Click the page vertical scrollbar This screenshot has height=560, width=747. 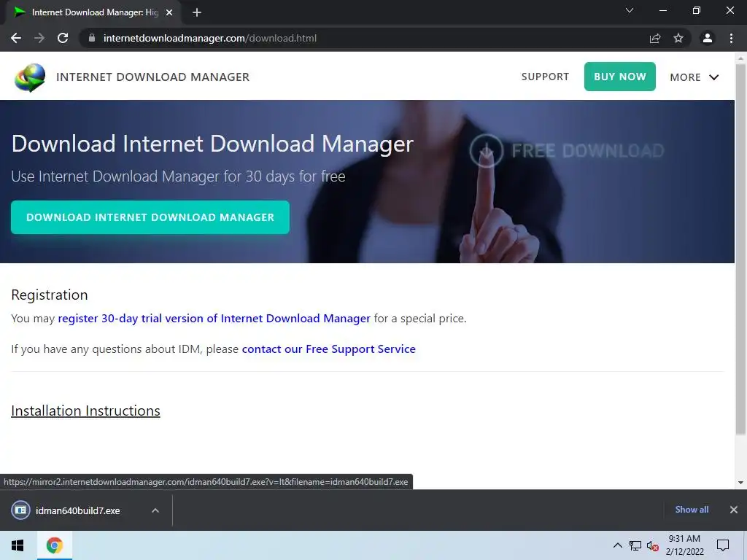[740, 249]
